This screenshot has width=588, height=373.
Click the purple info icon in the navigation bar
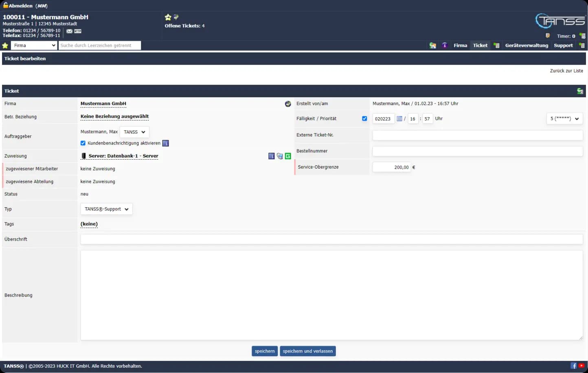point(445,45)
